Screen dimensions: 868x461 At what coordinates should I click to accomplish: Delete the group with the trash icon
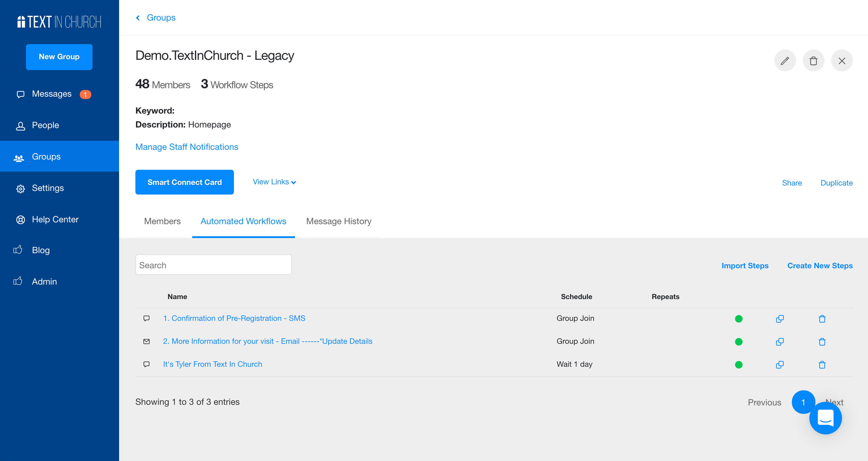click(x=813, y=61)
